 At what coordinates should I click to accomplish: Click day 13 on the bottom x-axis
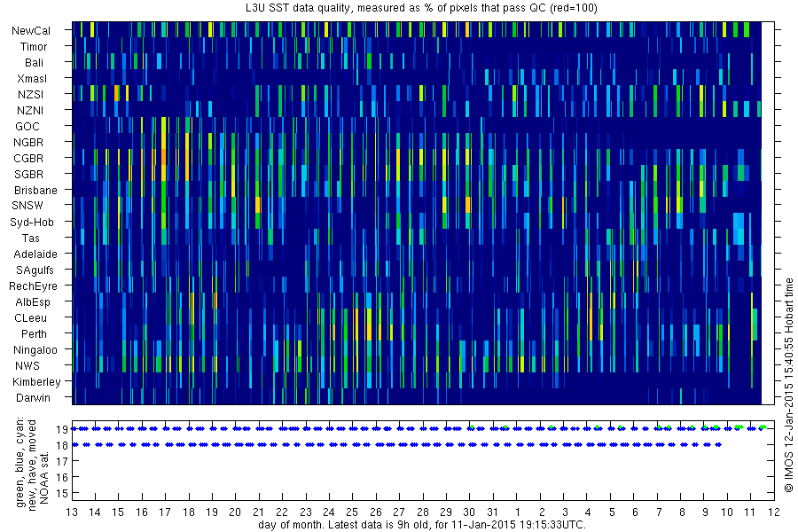(72, 512)
